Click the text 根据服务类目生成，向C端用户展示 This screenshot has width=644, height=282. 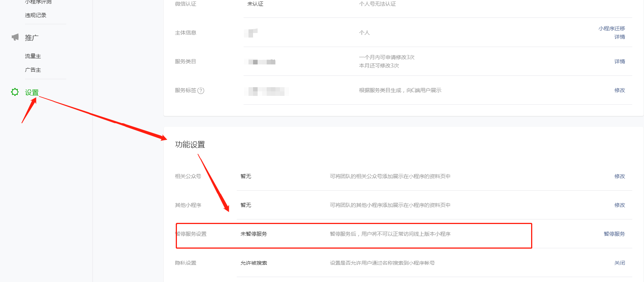pyautogui.click(x=400, y=90)
